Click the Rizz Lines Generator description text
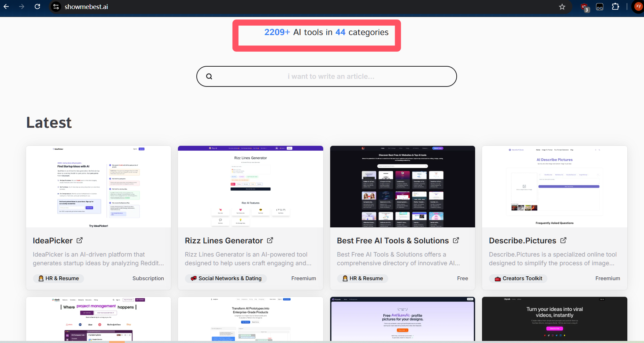644x343 pixels. point(248,259)
